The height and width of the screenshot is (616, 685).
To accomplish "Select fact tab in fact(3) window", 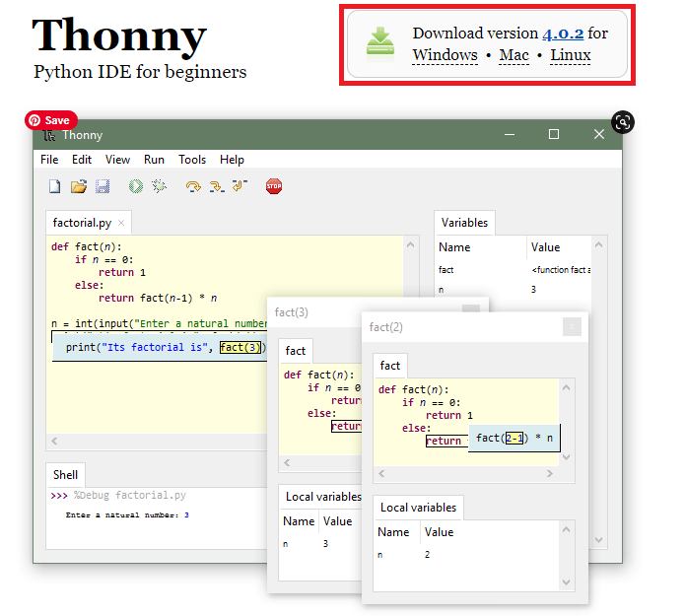I will point(296,351).
